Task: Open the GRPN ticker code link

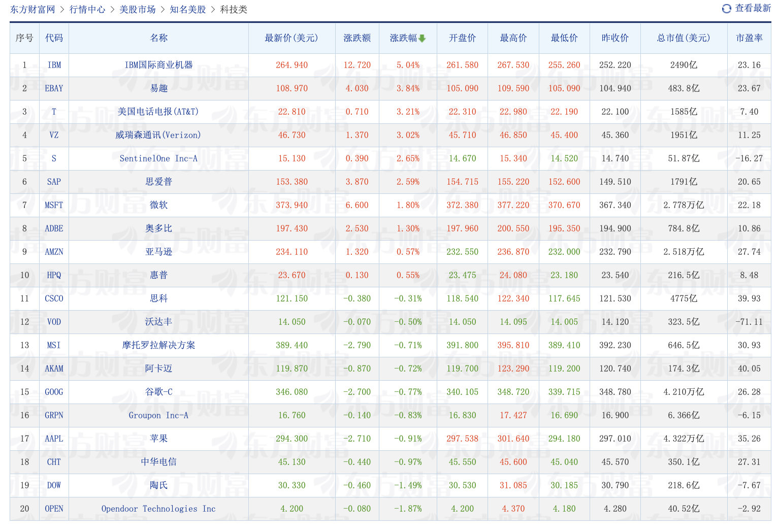Action: click(x=54, y=415)
